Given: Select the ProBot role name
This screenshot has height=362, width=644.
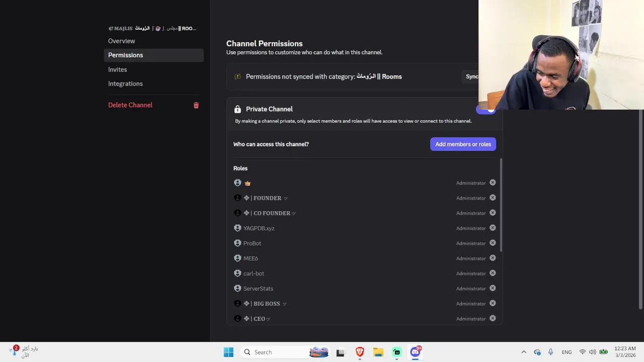Looking at the screenshot, I should point(252,243).
